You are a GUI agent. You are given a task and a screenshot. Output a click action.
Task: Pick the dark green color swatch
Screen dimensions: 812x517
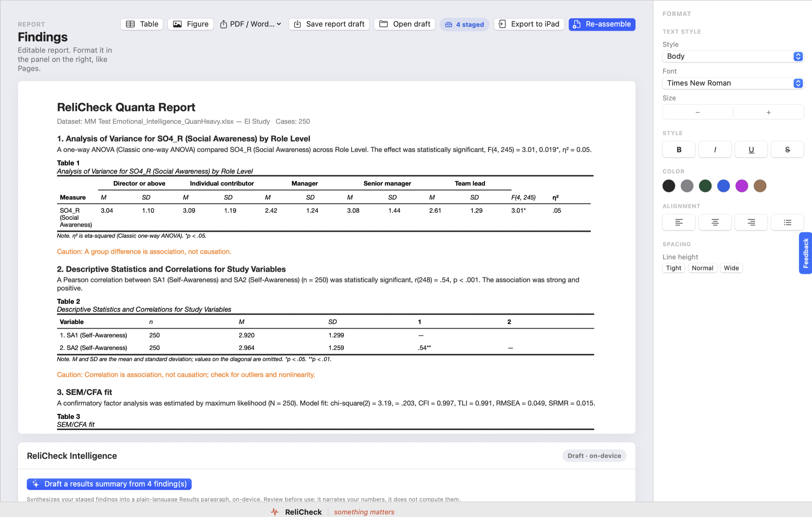pyautogui.click(x=705, y=186)
